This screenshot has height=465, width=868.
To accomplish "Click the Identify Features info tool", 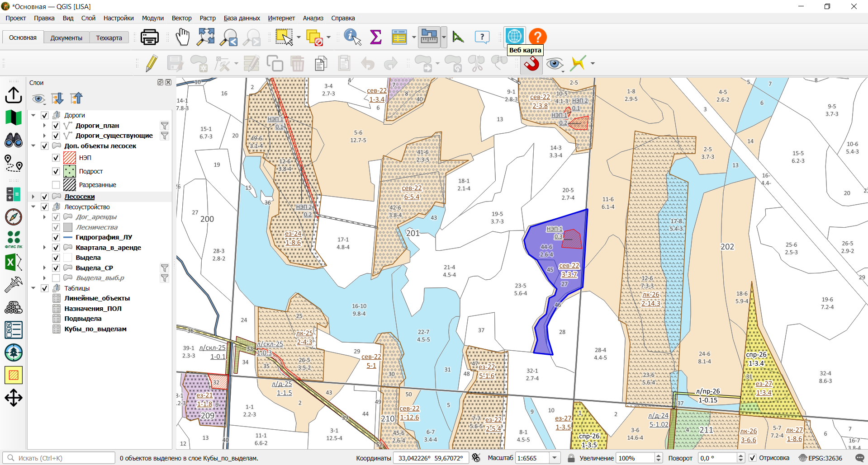I will pyautogui.click(x=352, y=37).
